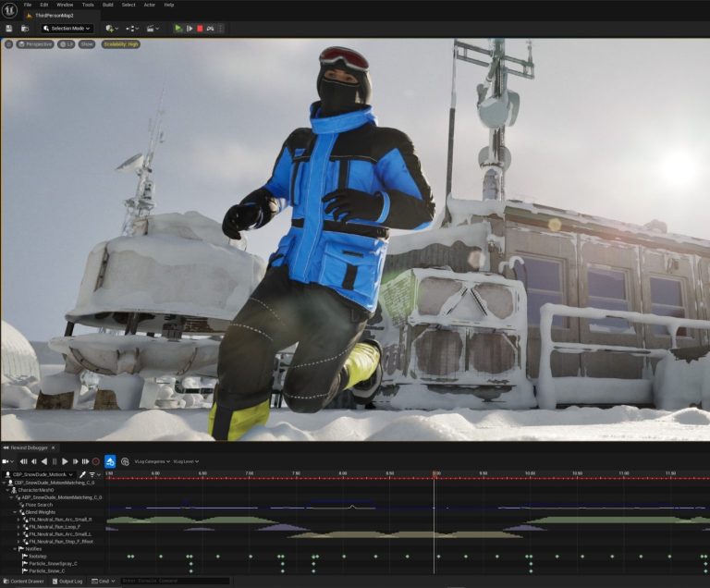The width and height of the screenshot is (710, 588).
Task: Select the Pose Search track
Action: [39, 505]
